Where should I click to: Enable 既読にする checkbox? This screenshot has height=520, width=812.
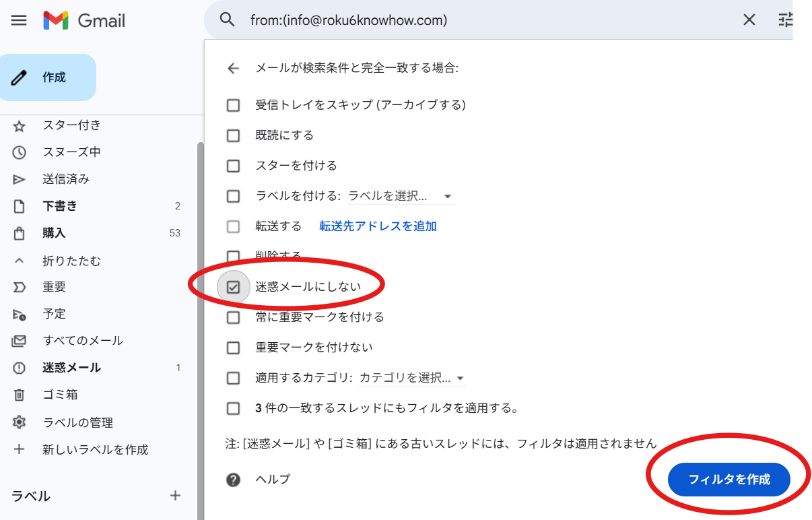coord(234,135)
